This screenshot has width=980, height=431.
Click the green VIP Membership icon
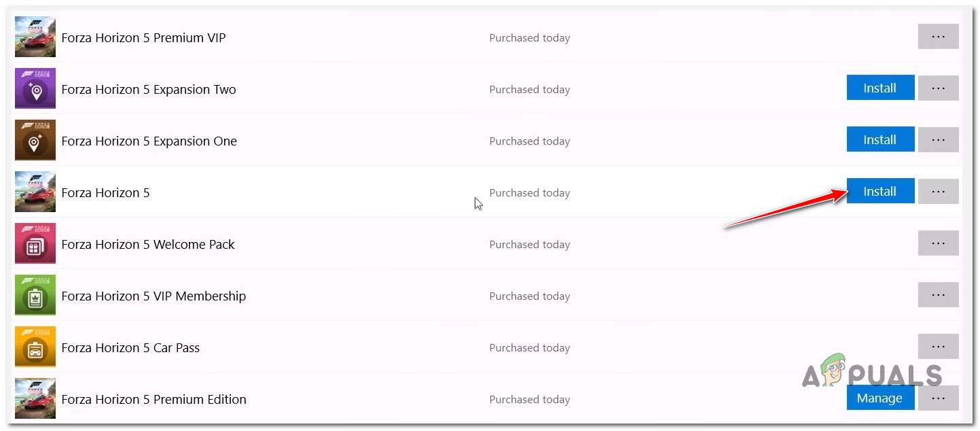(35, 295)
